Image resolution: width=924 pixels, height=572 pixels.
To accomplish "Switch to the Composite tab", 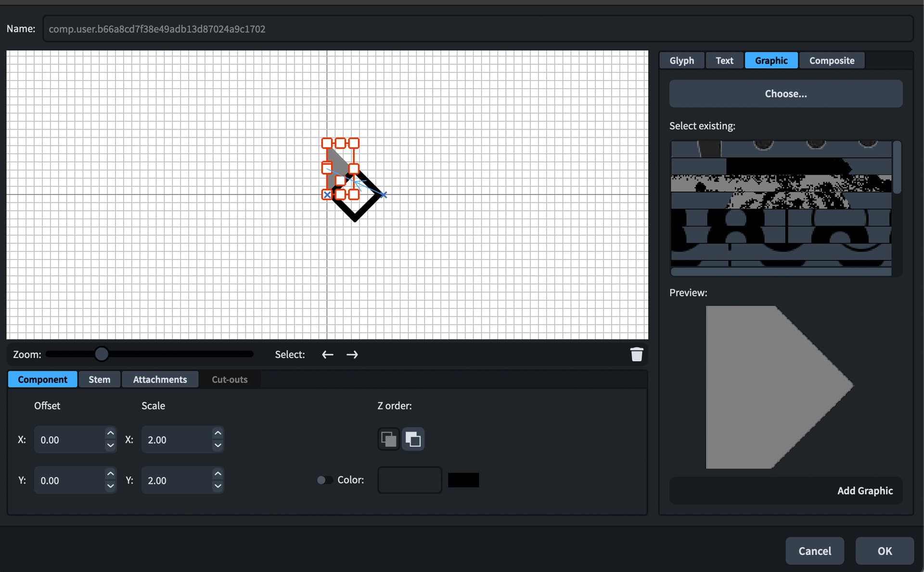I will tap(831, 61).
